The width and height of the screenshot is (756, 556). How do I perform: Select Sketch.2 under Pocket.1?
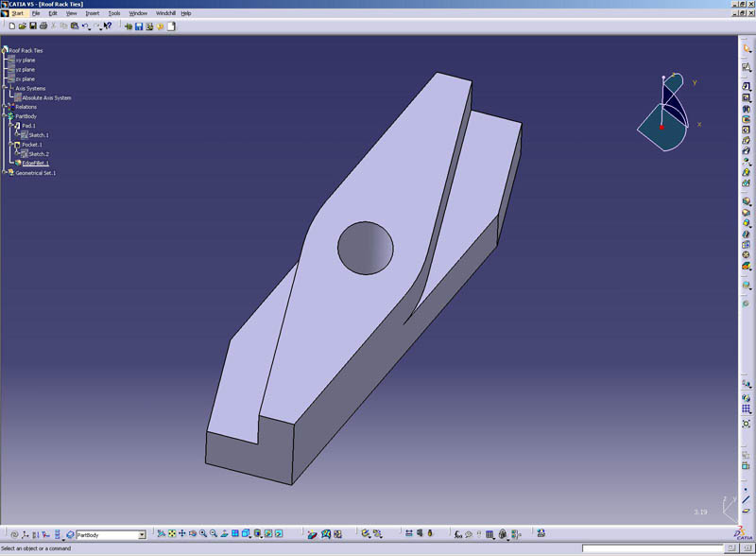pyautogui.click(x=38, y=154)
